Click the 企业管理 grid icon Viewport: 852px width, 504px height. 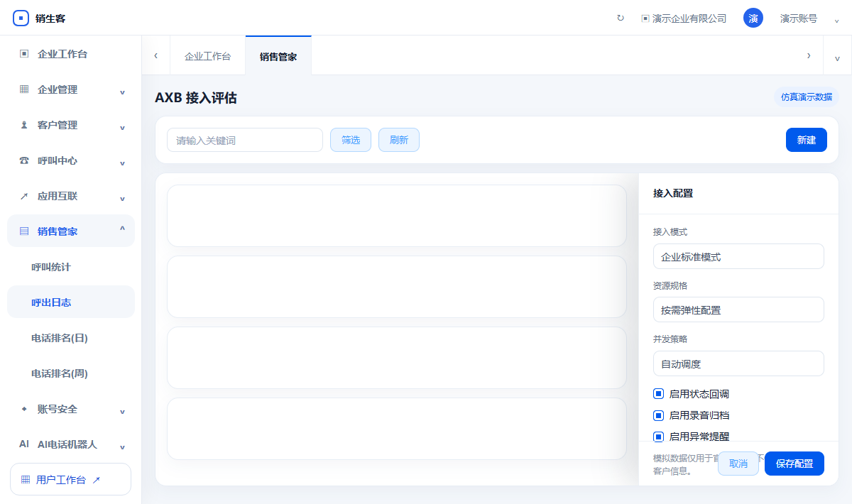click(24, 89)
